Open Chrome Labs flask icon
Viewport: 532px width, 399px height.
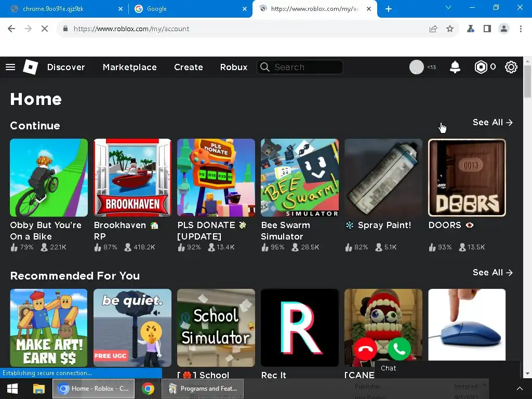[471, 29]
